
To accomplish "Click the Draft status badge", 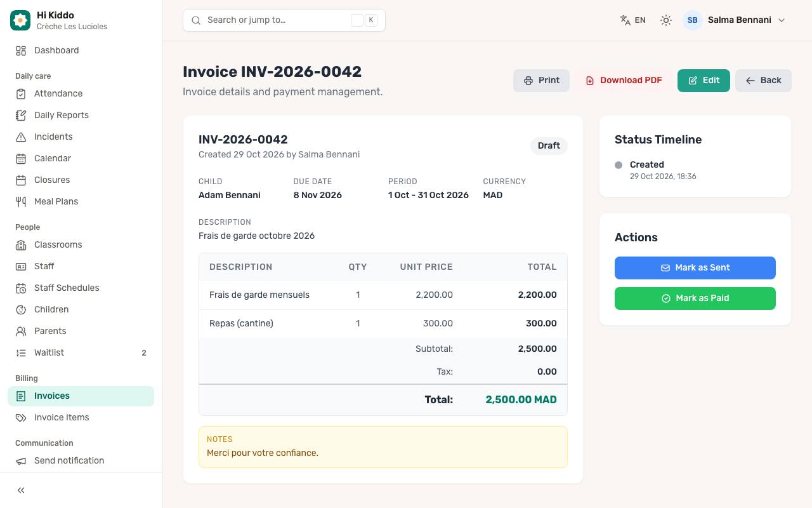I will [549, 146].
